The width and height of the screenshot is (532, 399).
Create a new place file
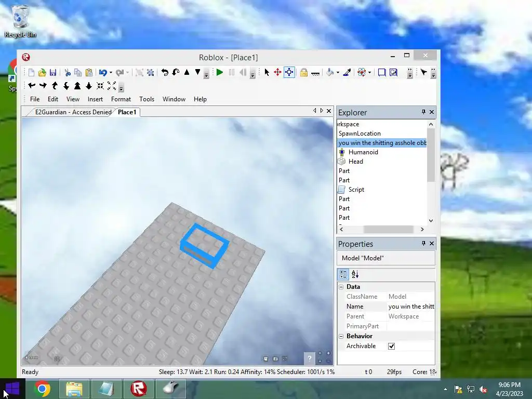pyautogui.click(x=31, y=72)
